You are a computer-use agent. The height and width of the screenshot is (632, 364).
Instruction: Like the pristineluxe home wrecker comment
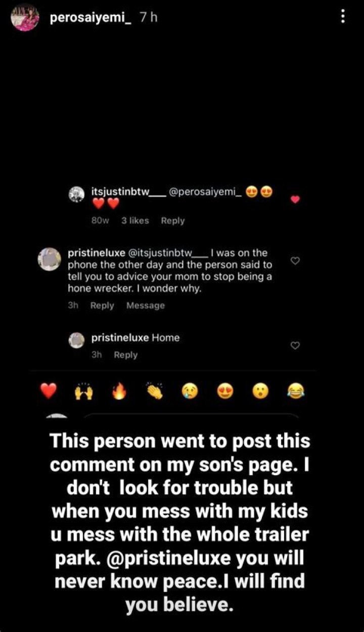pos(296,261)
